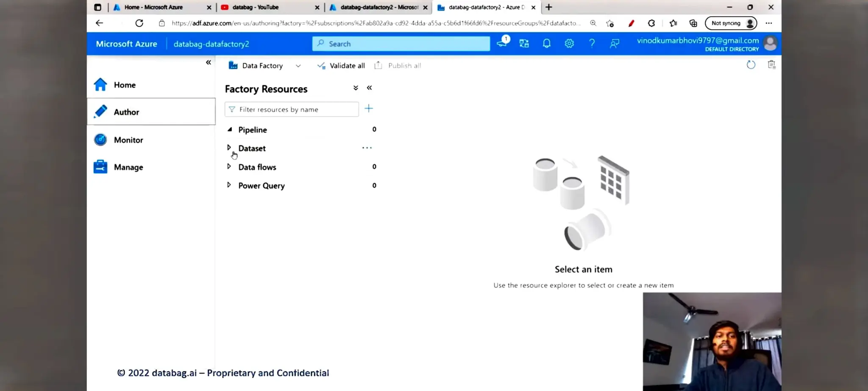This screenshot has width=868, height=391.
Task: Focus the Filter resources by name field
Action: (x=292, y=109)
